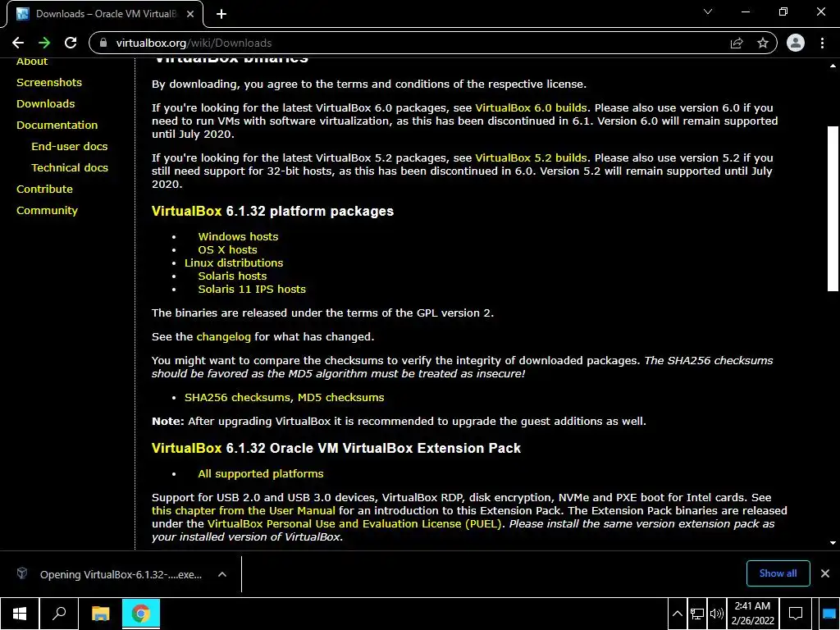Follow the VirtualBox 5.2 builds link
840x630 pixels.
pos(531,158)
